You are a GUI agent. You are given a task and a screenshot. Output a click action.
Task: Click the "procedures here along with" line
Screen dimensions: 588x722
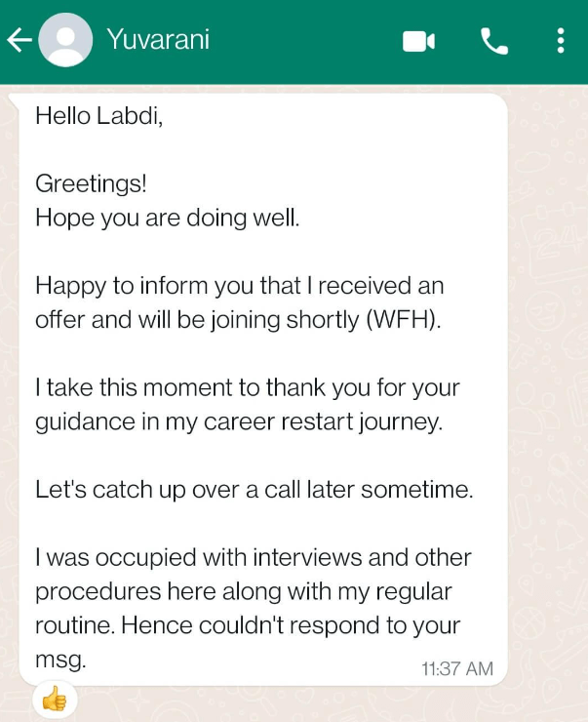[244, 592]
